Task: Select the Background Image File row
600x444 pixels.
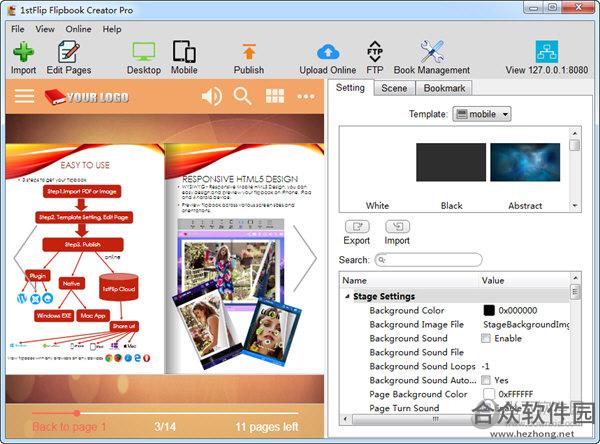Action: click(x=455, y=325)
